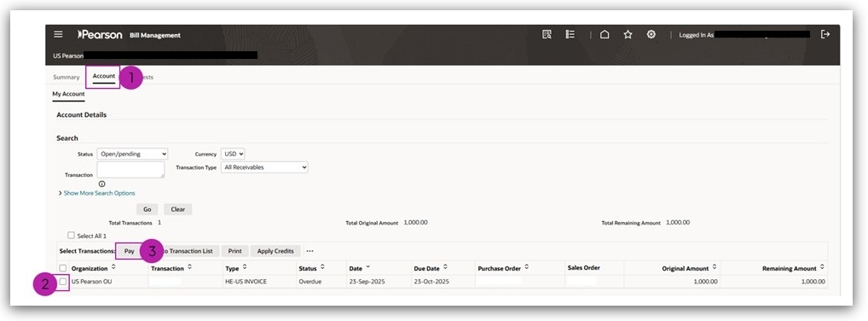
Task: Open Transaction Type All Receivables dropdown
Action: (x=264, y=166)
